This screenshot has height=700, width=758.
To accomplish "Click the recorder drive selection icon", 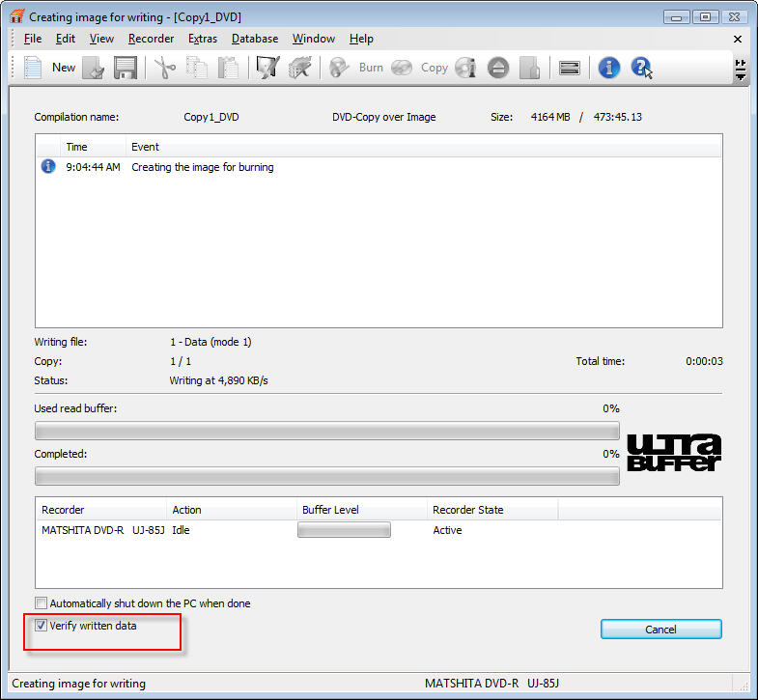I will point(570,68).
